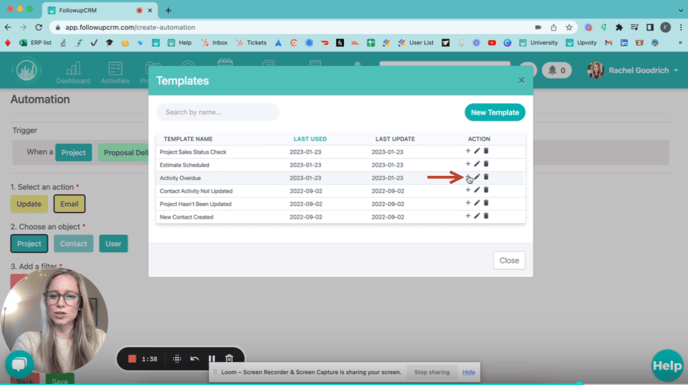Open the Activities navigation item
The image size is (688, 385).
115,72
